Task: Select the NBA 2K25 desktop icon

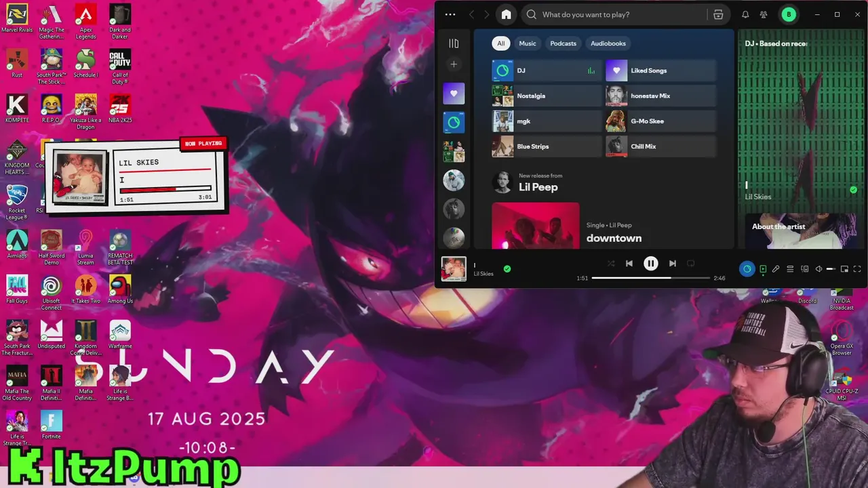Action: coord(120,108)
